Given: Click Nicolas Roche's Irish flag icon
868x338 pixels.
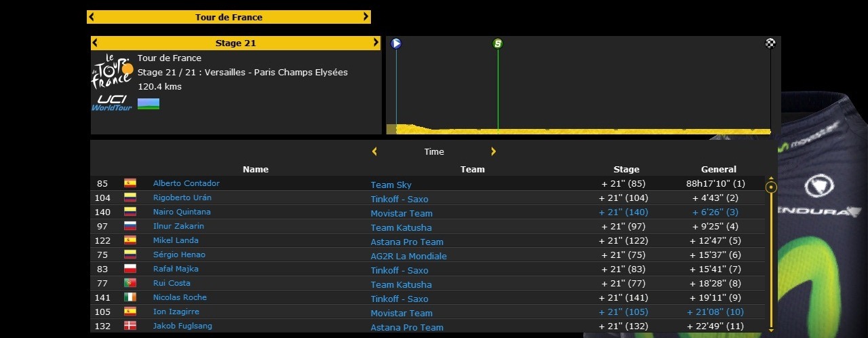Looking at the screenshot, I should [x=130, y=297].
